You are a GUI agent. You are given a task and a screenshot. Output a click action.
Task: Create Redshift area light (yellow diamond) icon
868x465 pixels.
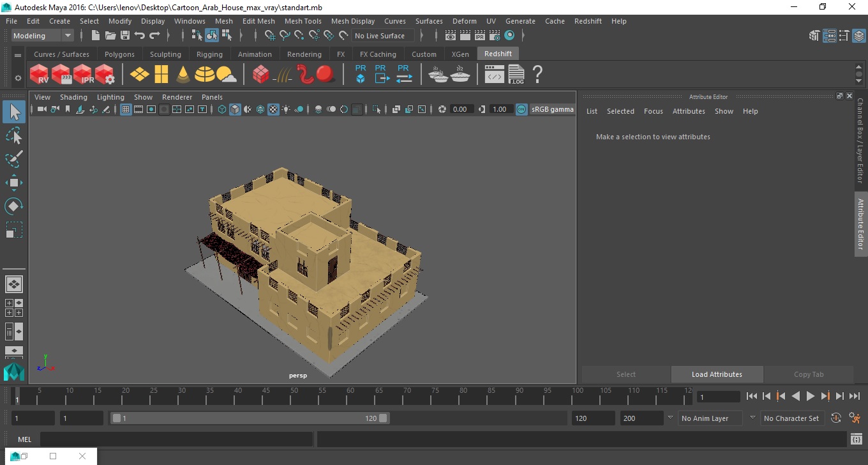[139, 74]
